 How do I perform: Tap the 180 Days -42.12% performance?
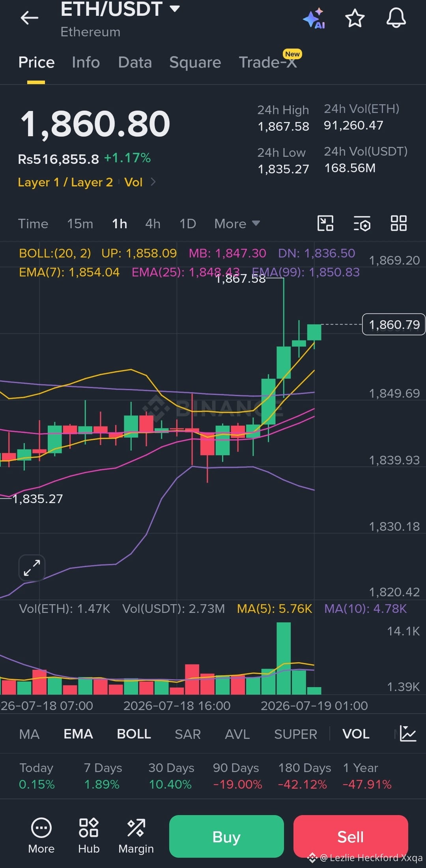tap(304, 776)
